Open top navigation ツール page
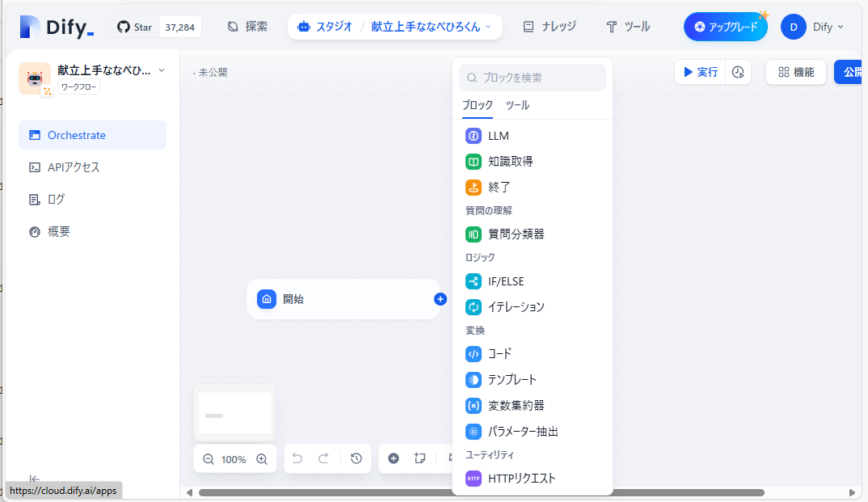868x502 pixels. 628,27
